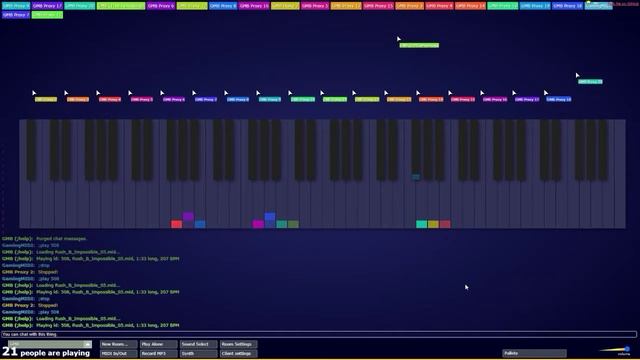Select the GMB Proxy 7 name tag
The image size is (640, 360).
[16, 15]
